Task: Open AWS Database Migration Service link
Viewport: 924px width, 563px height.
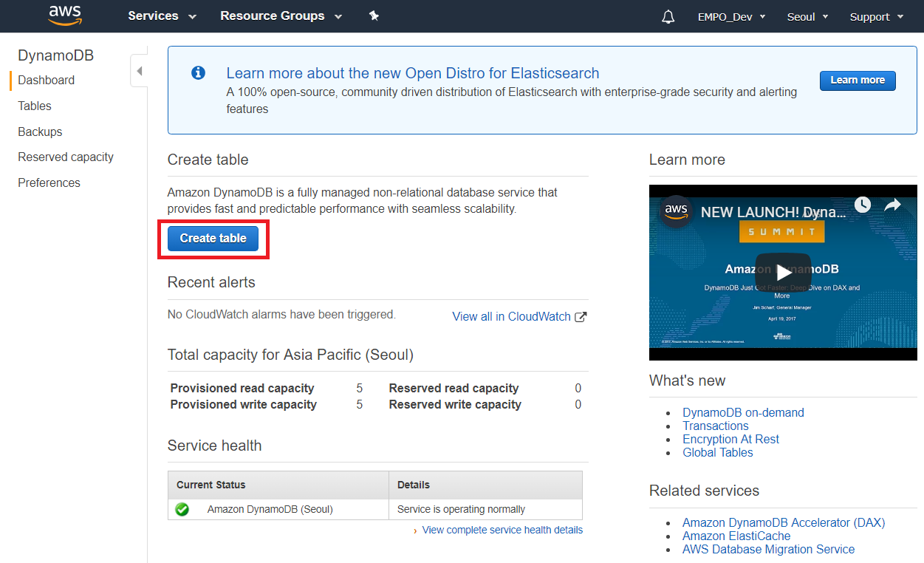Action: coord(768,549)
